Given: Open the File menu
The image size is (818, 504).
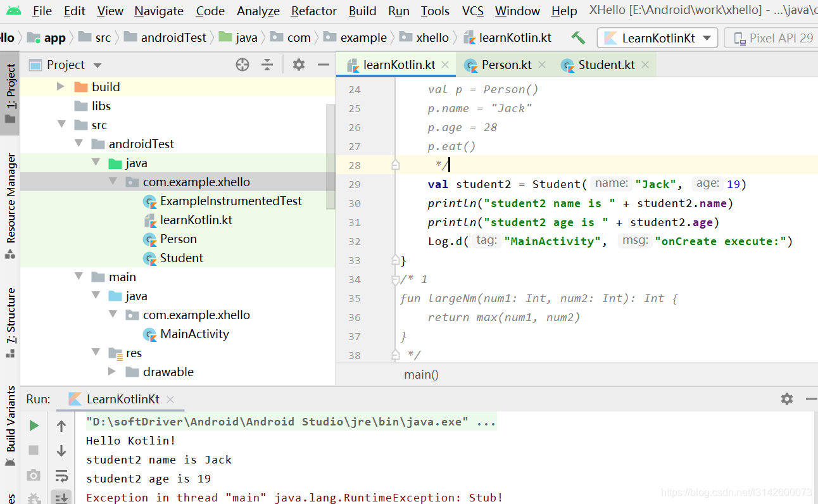Looking at the screenshot, I should [x=42, y=11].
